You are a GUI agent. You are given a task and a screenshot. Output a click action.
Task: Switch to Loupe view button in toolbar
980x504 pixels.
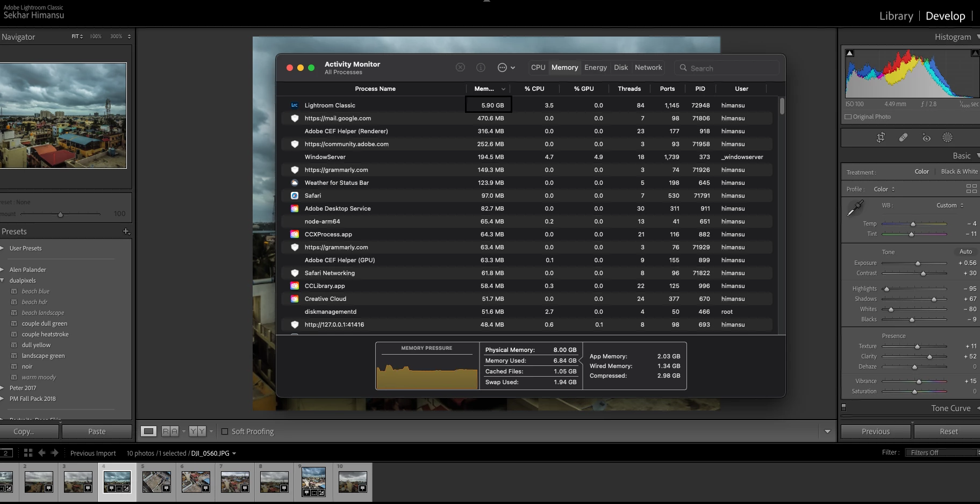click(149, 431)
